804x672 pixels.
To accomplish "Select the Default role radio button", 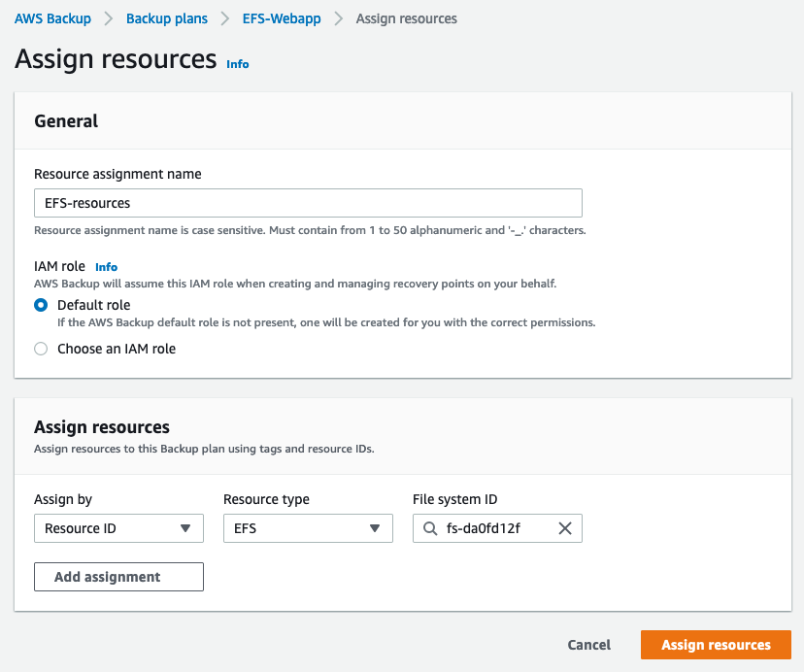I will (x=41, y=305).
